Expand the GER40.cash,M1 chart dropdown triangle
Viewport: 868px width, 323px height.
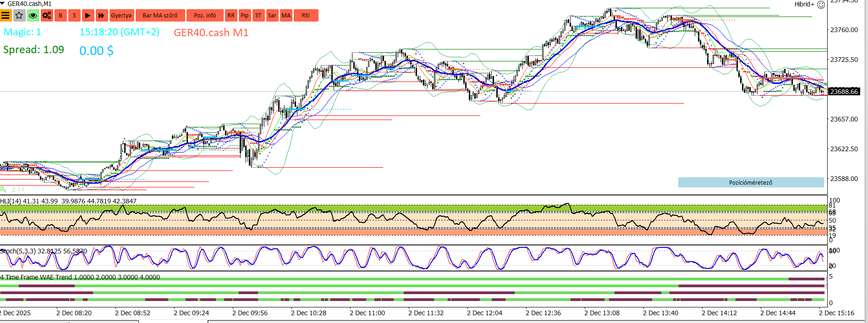(3, 4)
